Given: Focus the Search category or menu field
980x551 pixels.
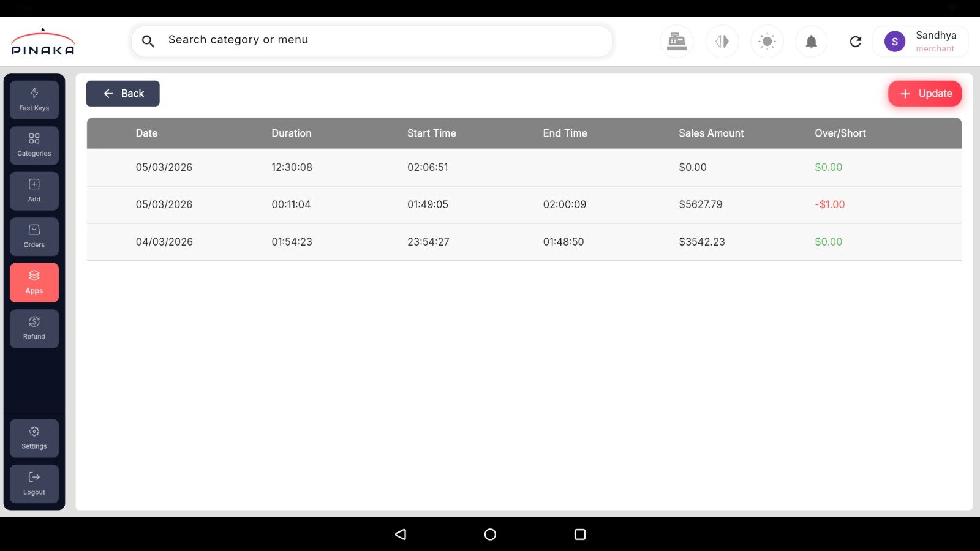Looking at the screenshot, I should point(380,40).
